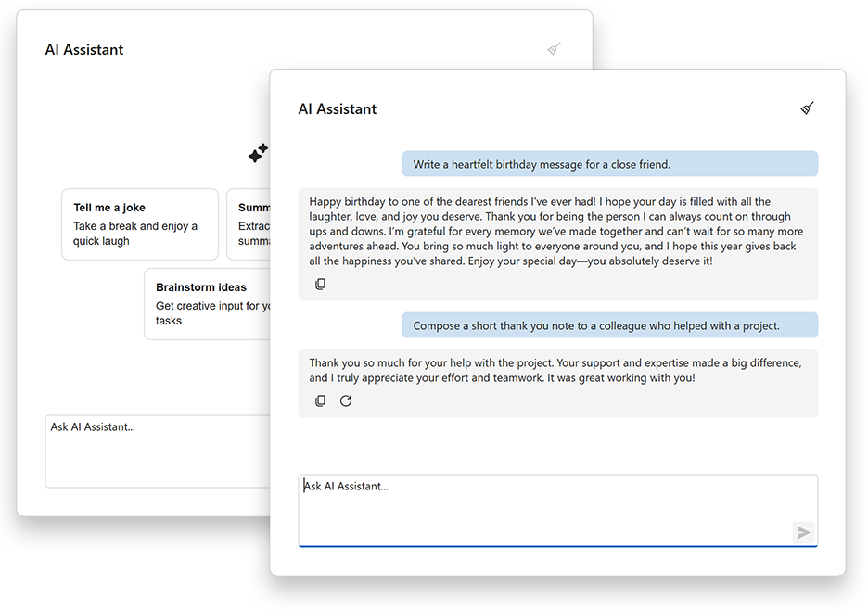This screenshot has height=610, width=868.
Task: Click the back panel AI Assistant title
Action: (84, 50)
